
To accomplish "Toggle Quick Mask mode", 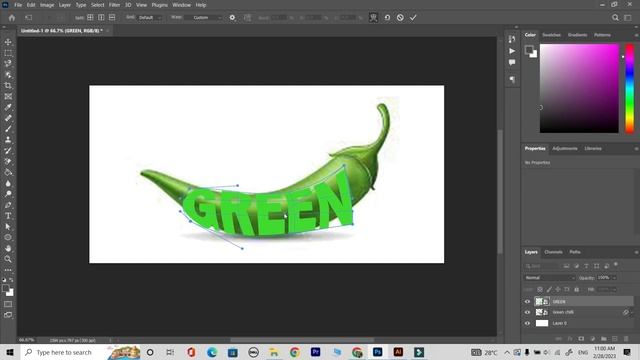I will [8, 304].
